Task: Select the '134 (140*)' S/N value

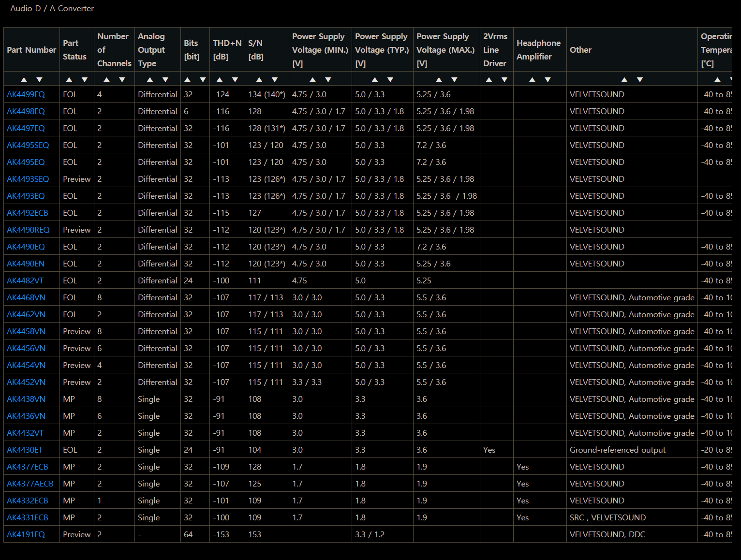Action: coord(267,94)
